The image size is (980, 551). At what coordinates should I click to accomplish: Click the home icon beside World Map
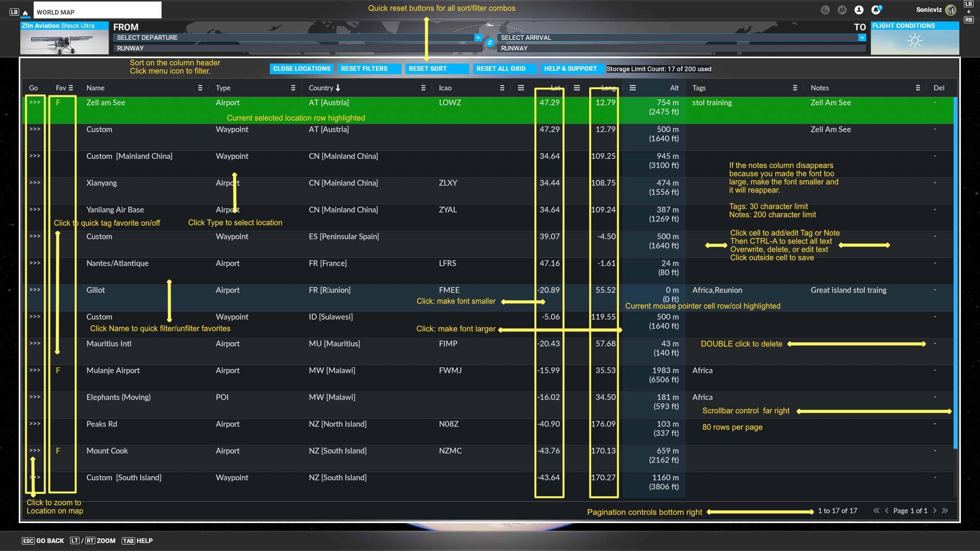tap(25, 13)
